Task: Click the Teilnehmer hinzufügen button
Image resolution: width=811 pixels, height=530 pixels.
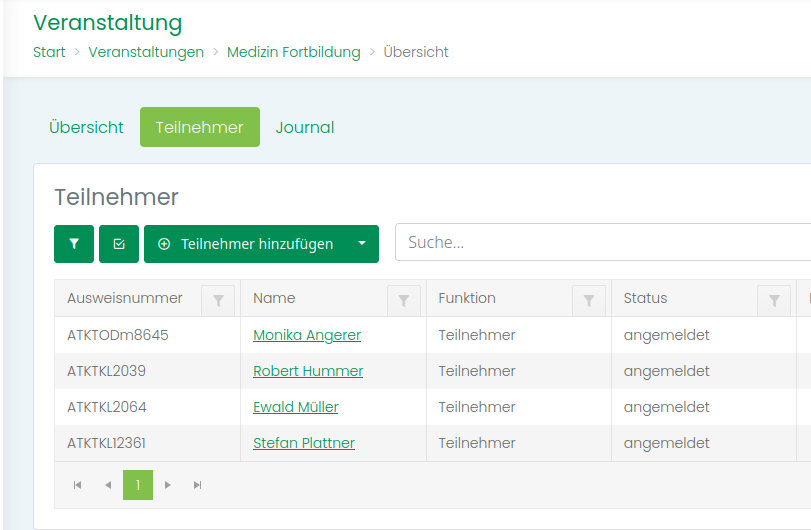Action: tap(246, 244)
